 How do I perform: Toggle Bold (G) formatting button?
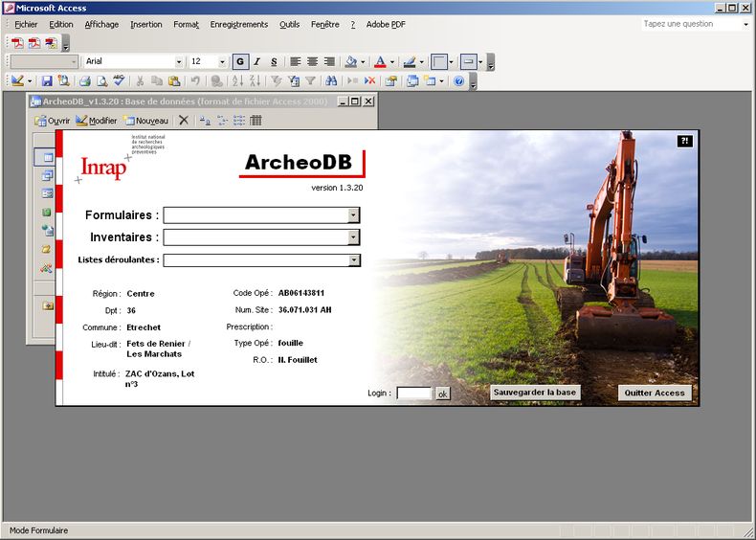pyautogui.click(x=240, y=62)
